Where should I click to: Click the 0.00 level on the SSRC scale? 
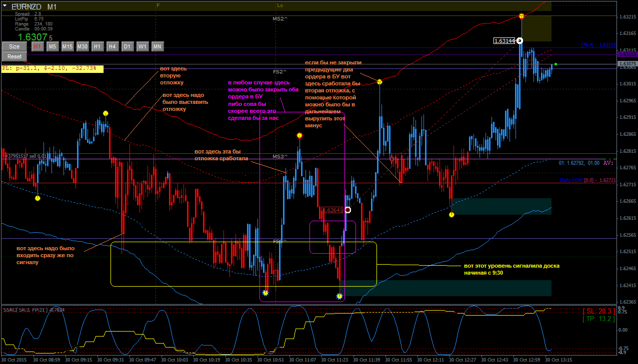(623, 330)
